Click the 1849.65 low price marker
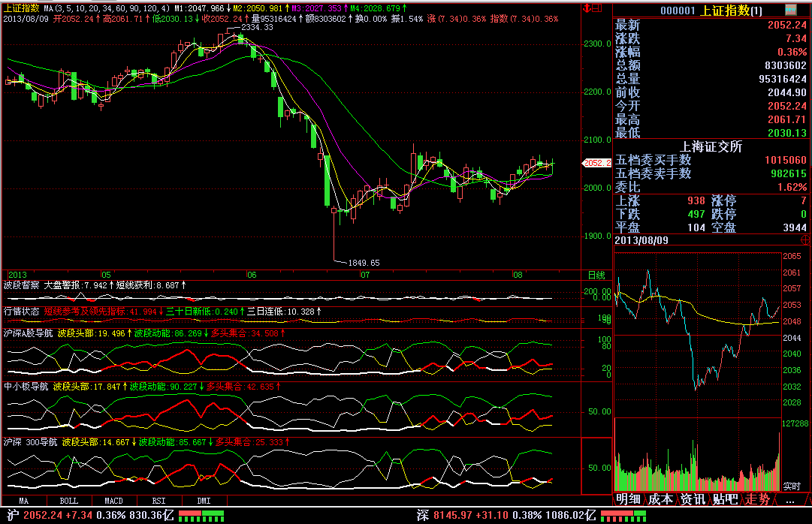 [364, 263]
